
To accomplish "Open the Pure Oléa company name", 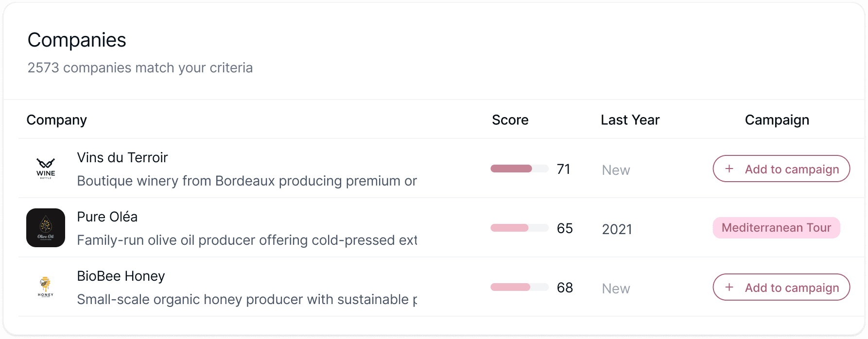I will pos(107,217).
